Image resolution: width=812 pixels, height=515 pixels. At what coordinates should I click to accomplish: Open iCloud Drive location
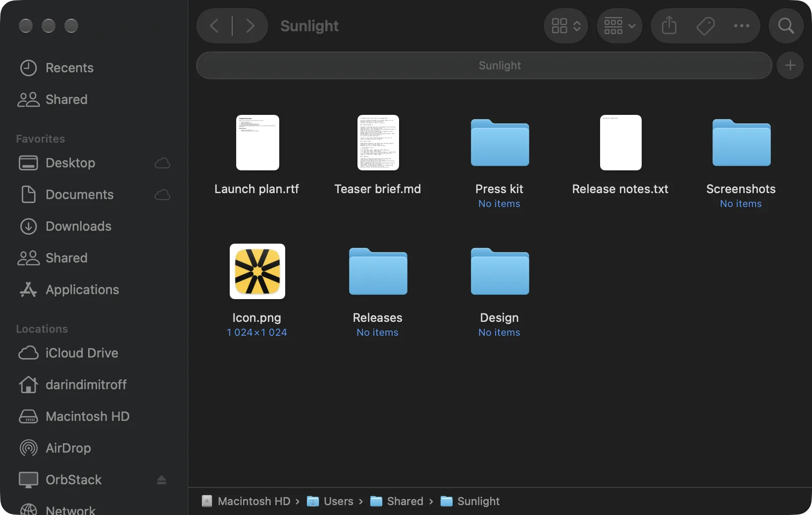click(x=94, y=353)
